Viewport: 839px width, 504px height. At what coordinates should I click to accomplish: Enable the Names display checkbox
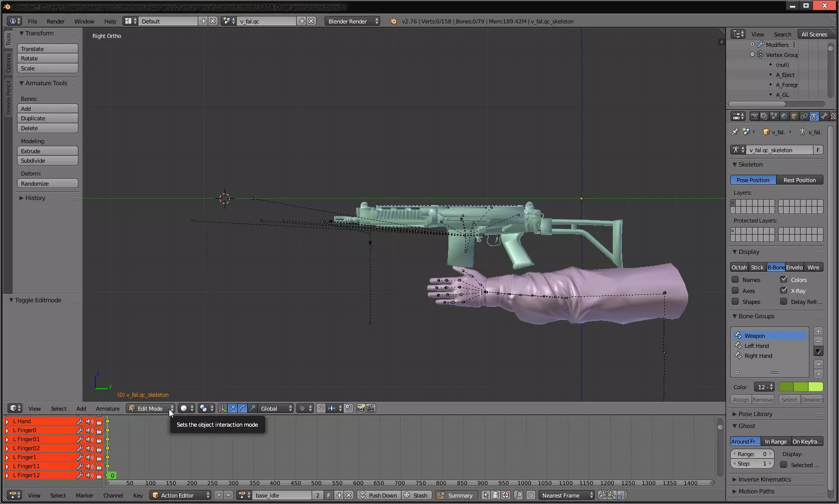click(735, 280)
